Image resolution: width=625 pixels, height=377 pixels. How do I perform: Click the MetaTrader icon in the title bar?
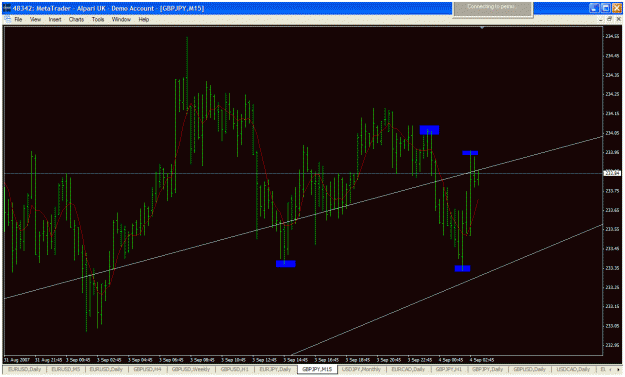pyautogui.click(x=7, y=8)
